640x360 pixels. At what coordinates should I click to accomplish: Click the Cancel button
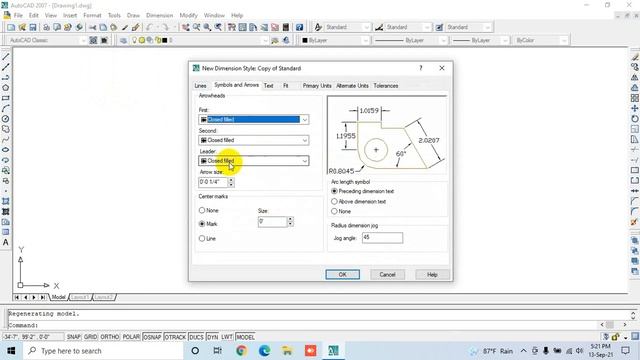[x=387, y=275]
